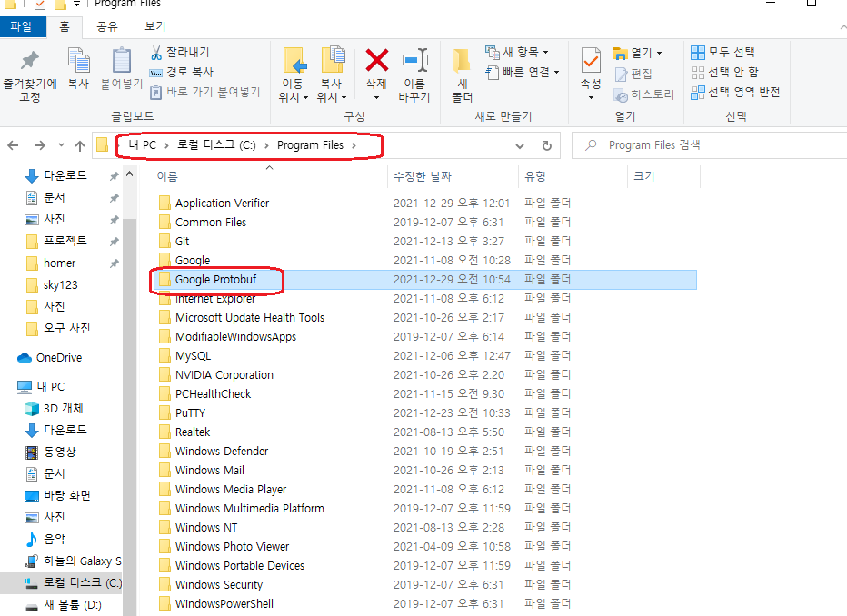
Task: Create a New folder (새 폴더)
Action: click(462, 75)
